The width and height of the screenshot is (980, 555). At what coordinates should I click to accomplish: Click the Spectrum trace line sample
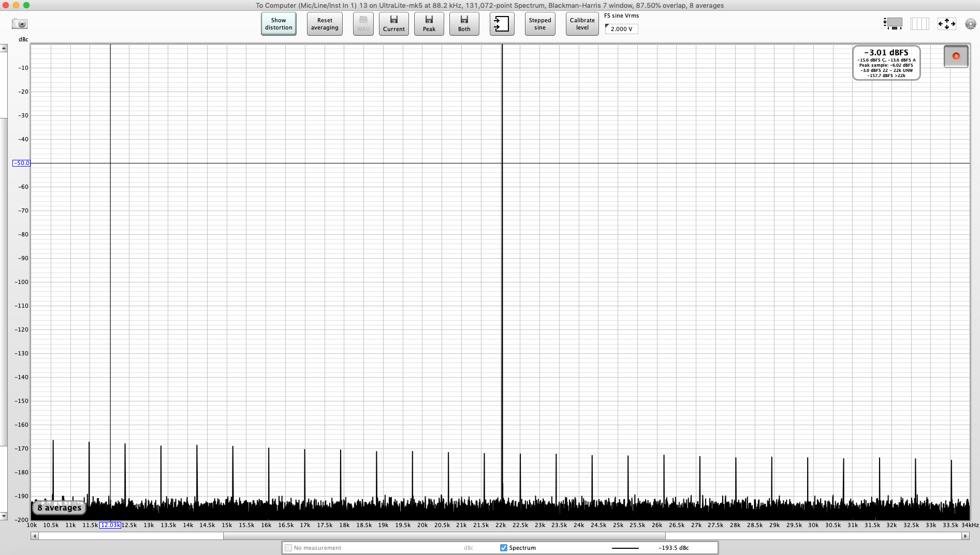click(x=625, y=548)
